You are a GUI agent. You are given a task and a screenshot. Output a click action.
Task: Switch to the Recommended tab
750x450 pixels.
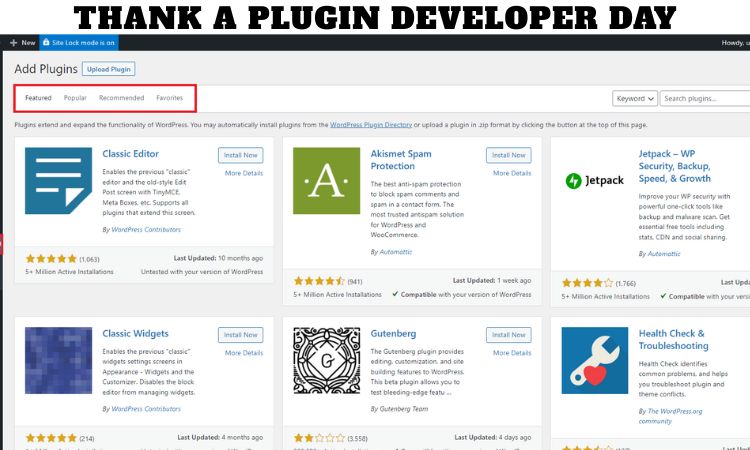coord(121,98)
